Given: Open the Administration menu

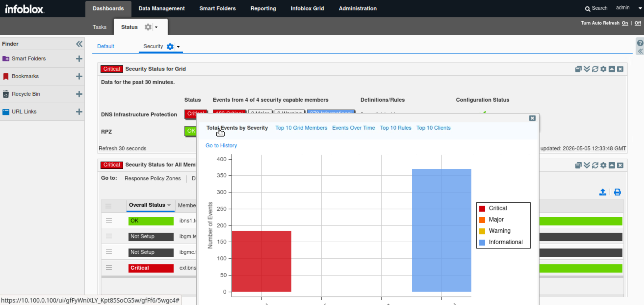Looking at the screenshot, I should [358, 9].
